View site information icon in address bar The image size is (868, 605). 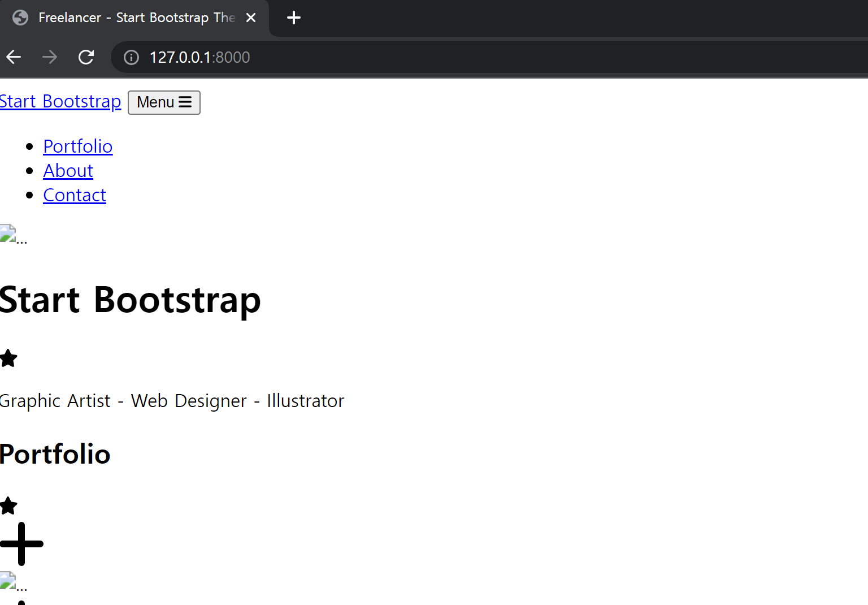coord(131,57)
